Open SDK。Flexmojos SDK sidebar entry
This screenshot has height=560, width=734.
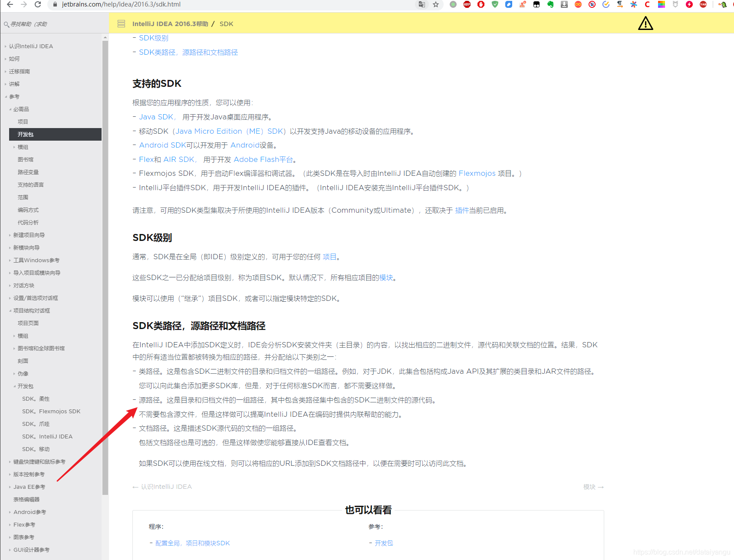point(51,412)
